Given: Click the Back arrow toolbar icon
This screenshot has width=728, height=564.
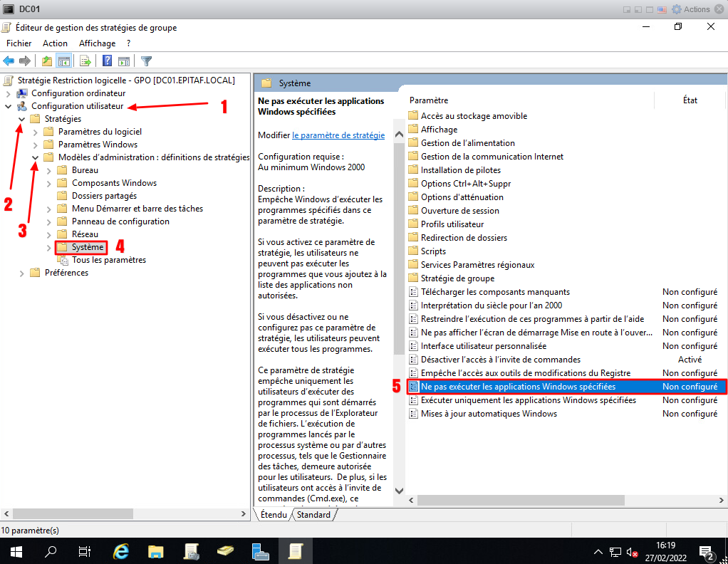Looking at the screenshot, I should tap(9, 61).
